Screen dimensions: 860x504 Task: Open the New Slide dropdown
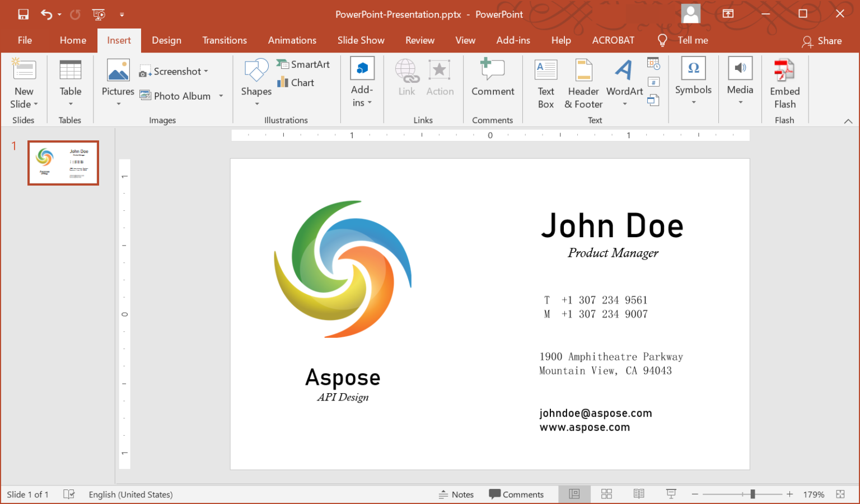24,103
